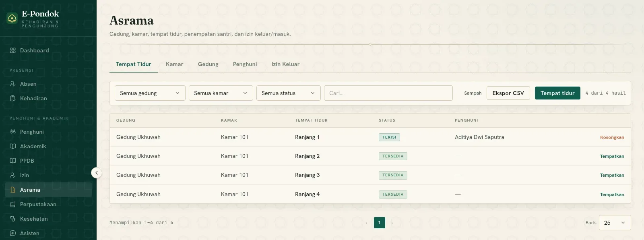Click the Asisten AI icon
The width and height of the screenshot is (644, 240).
pos(13,233)
